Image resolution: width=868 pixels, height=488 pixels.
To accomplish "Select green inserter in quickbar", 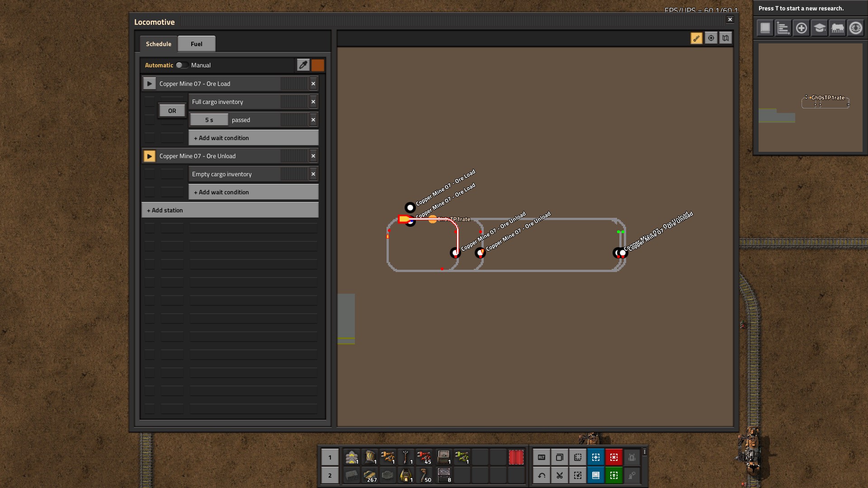I will click(x=462, y=457).
